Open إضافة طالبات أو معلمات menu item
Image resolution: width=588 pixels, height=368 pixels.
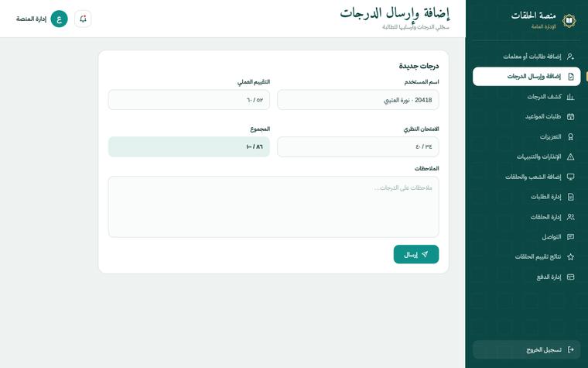point(527,57)
